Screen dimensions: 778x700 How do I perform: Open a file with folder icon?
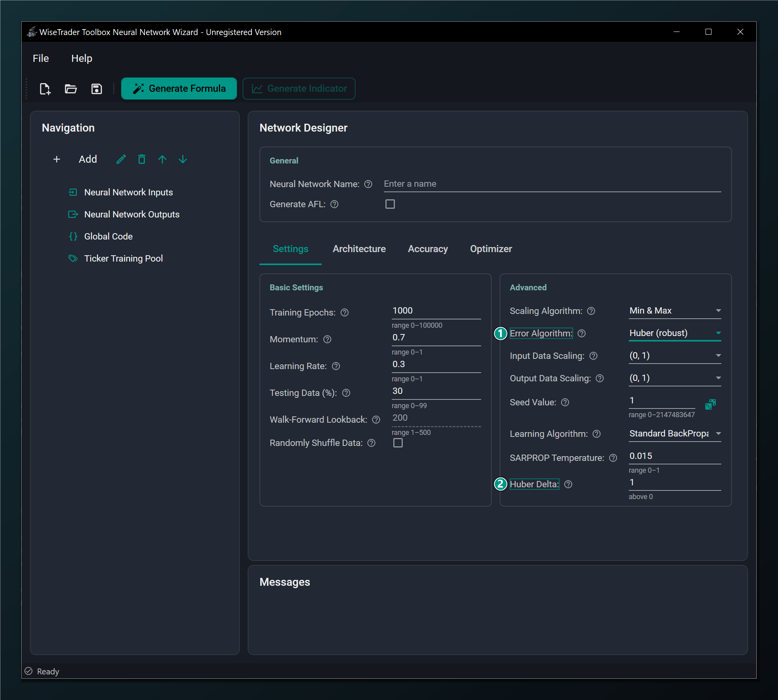(71, 89)
